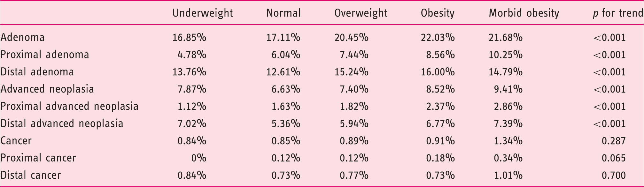644x187 pixels.
Task: Click the 22.03% Adenoma obesity value
Action: [x=438, y=38]
